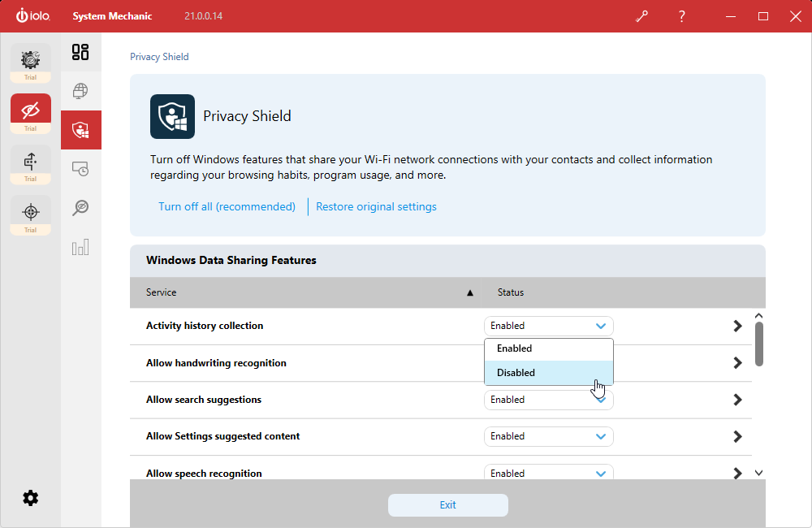812x528 pixels.
Task: Select the Privacy Shield sidebar icon
Action: [x=80, y=130]
